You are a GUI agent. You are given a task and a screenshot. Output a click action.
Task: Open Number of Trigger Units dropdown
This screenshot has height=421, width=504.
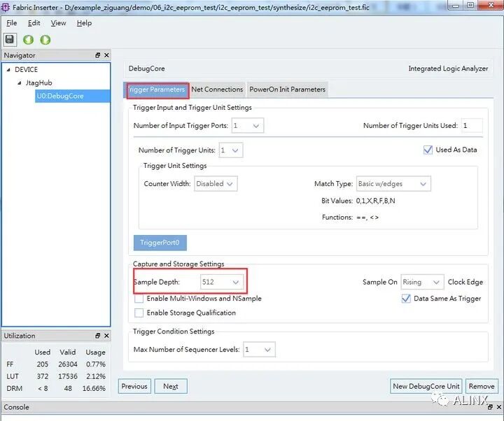(231, 150)
